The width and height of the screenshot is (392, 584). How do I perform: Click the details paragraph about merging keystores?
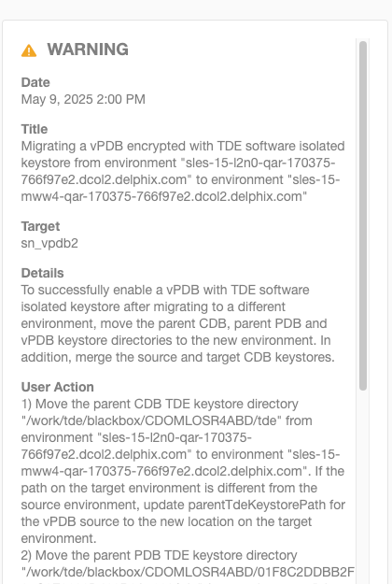pyautogui.click(x=177, y=323)
